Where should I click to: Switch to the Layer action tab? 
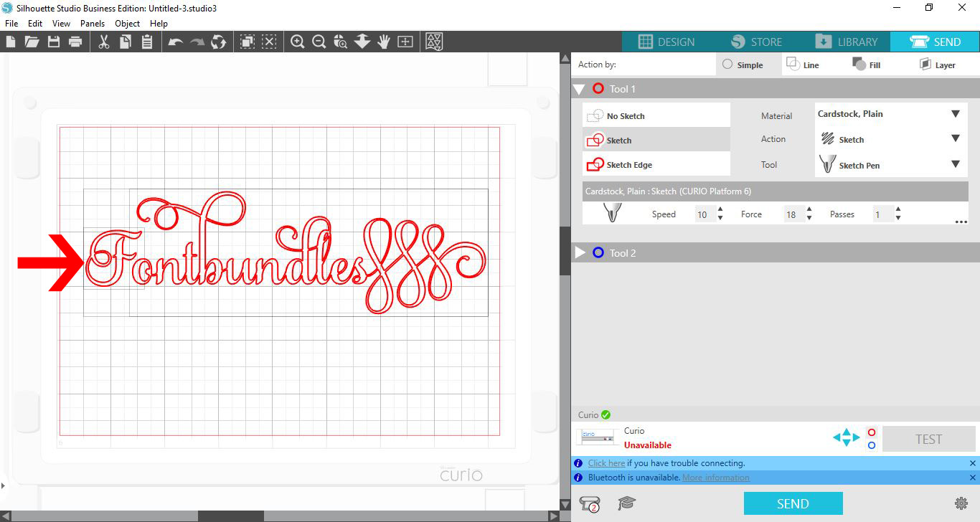click(937, 65)
